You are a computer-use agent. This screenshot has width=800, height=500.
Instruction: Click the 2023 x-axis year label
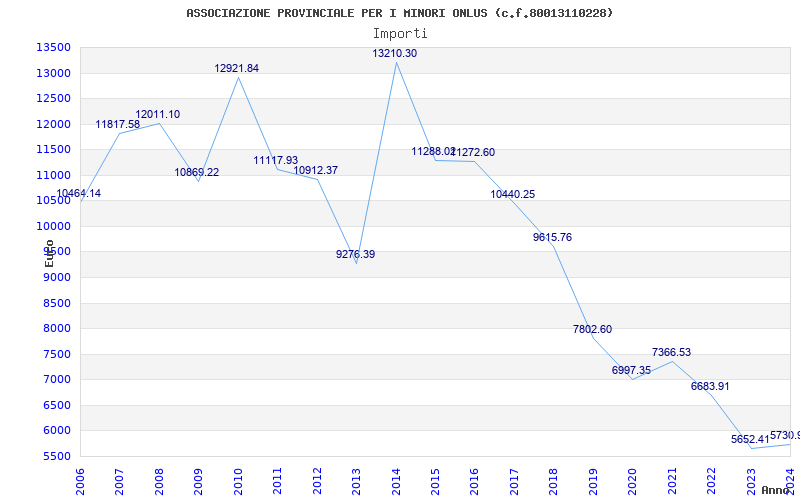752,481
